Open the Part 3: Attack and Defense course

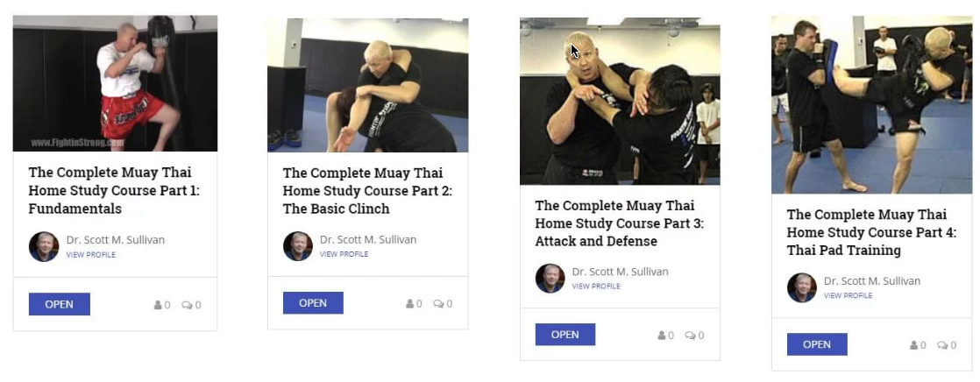click(x=565, y=335)
